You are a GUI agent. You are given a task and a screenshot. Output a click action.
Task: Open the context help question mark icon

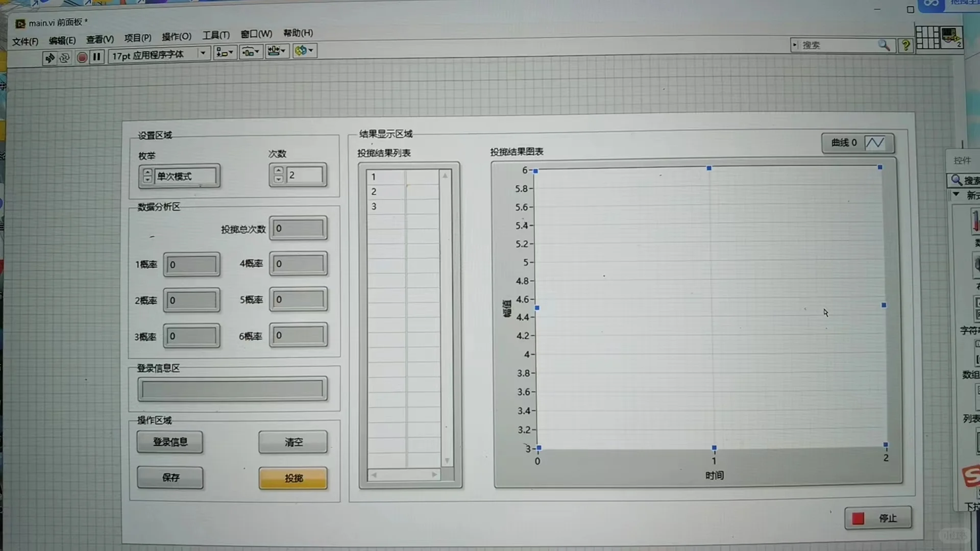pos(906,45)
